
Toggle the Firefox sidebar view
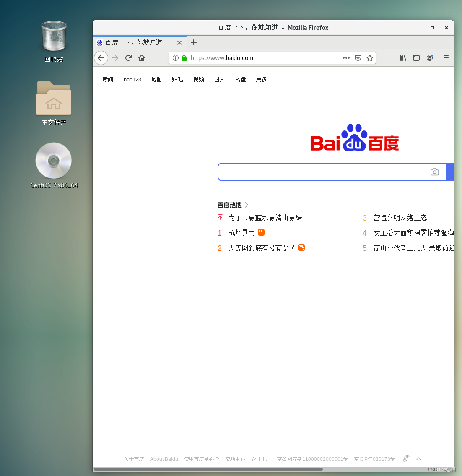tap(416, 58)
